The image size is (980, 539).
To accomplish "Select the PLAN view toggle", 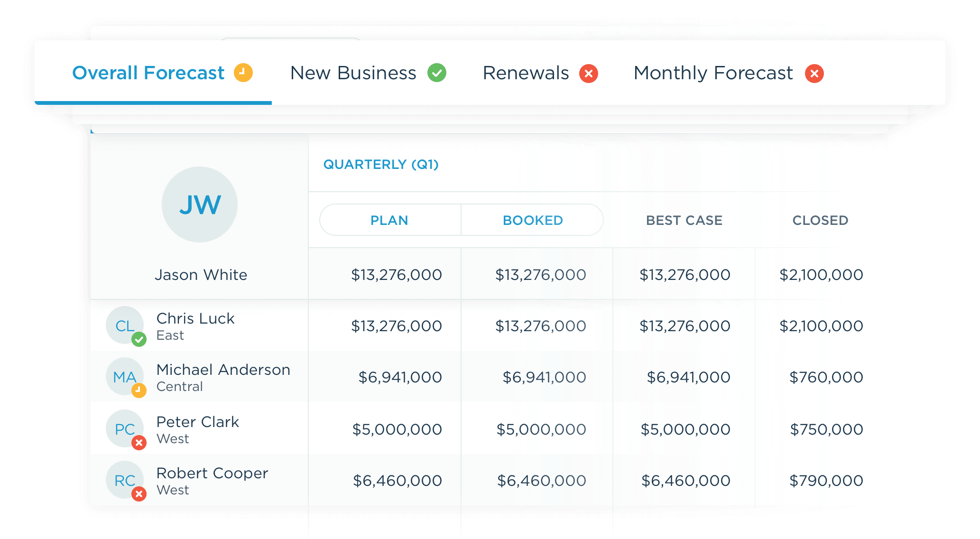I will coord(389,220).
